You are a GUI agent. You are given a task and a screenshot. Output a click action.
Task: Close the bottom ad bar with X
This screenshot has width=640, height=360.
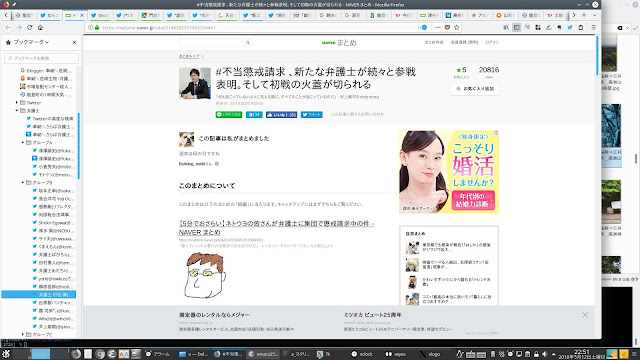(585, 315)
